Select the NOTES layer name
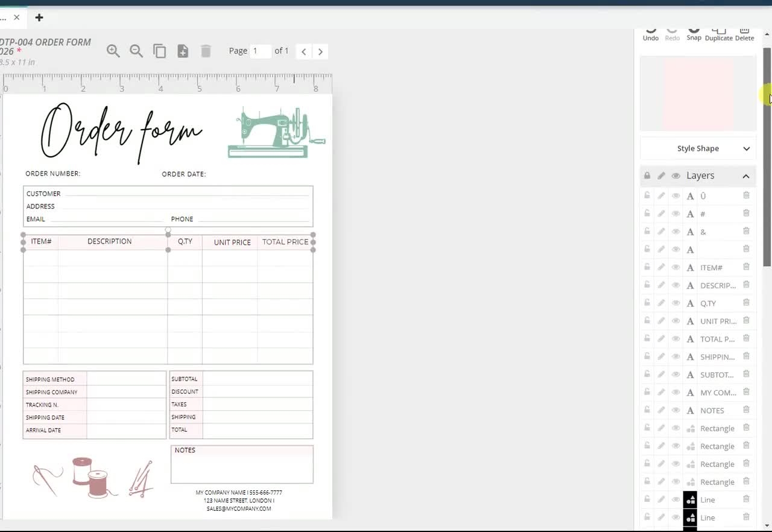Viewport: 772px width, 532px height. click(x=712, y=411)
